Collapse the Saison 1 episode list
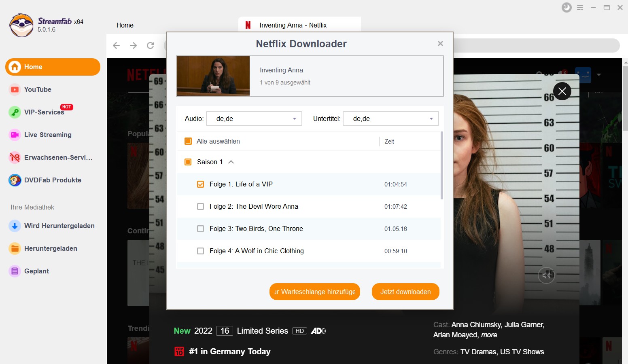This screenshot has height=364, width=628. point(231,162)
